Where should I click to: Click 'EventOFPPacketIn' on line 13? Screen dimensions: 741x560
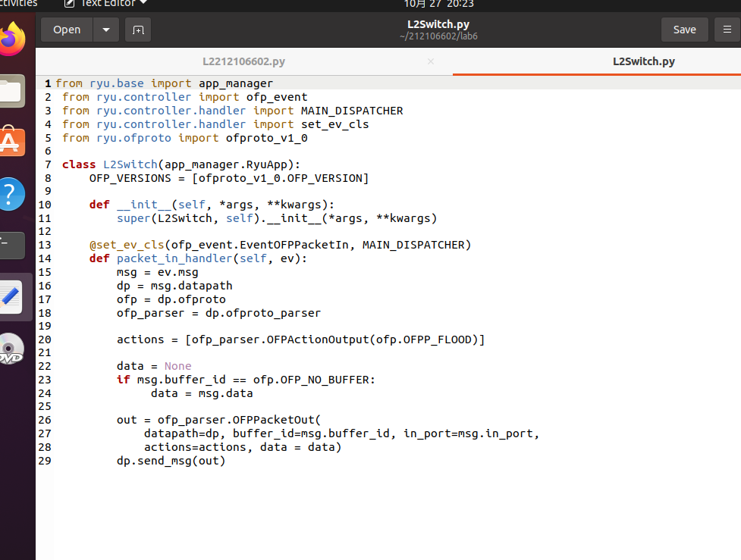(x=294, y=245)
